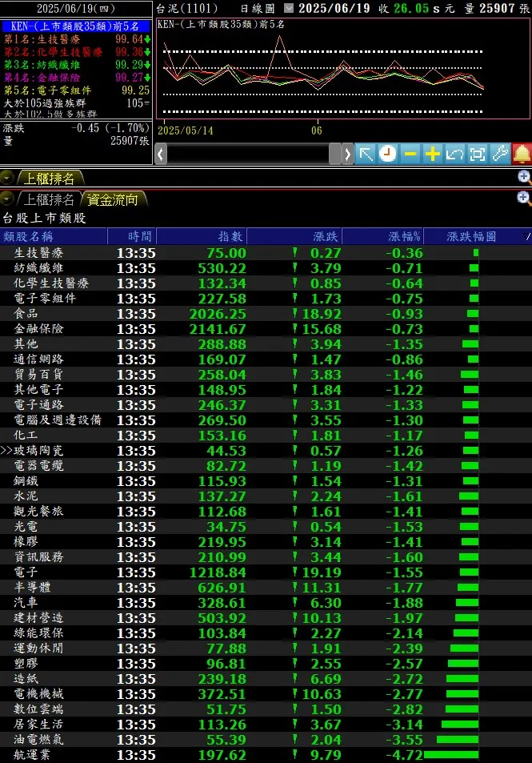This screenshot has width=532, height=763.
Task: Click the 大於105過強族群 line
Action: (76, 102)
